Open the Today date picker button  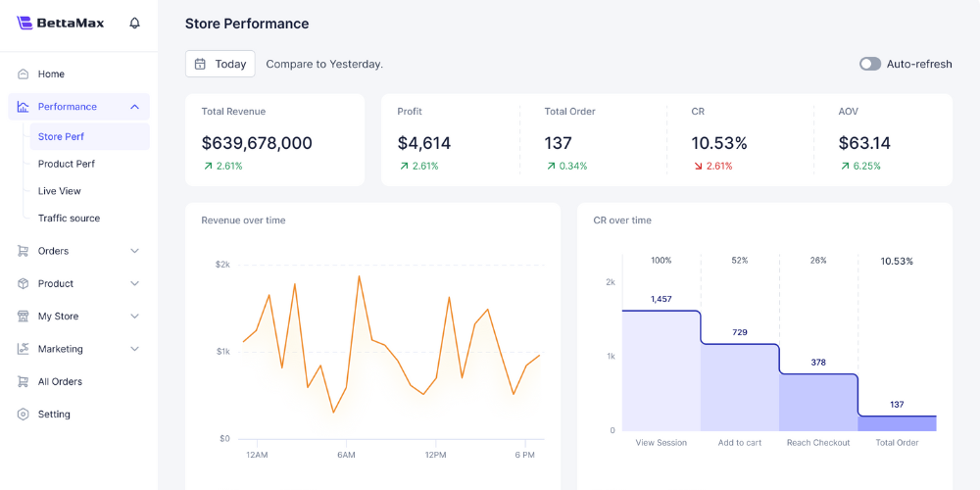(x=220, y=64)
